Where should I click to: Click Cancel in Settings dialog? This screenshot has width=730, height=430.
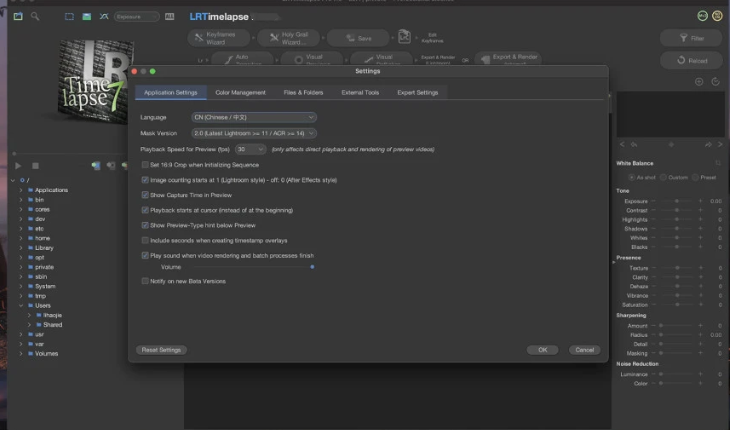pos(584,350)
